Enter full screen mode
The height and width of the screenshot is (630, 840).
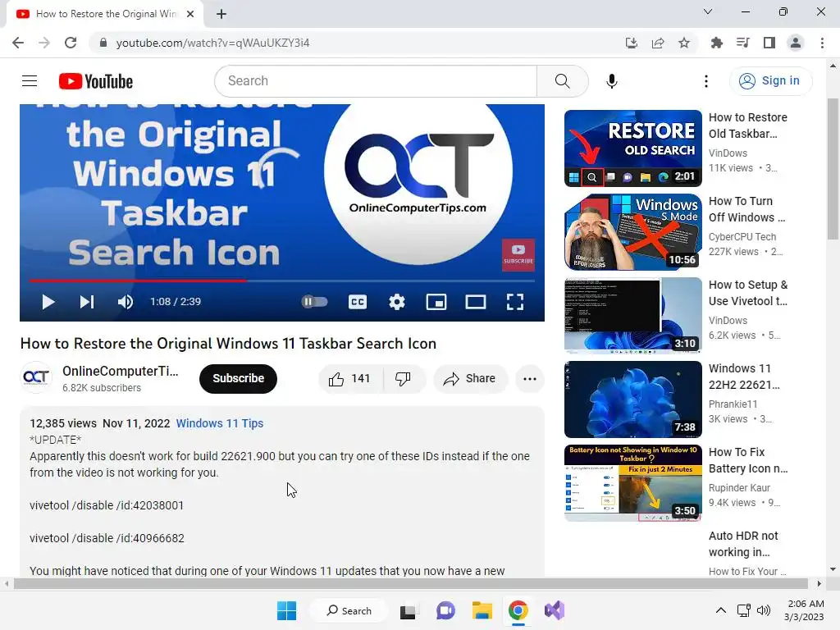[x=515, y=302]
